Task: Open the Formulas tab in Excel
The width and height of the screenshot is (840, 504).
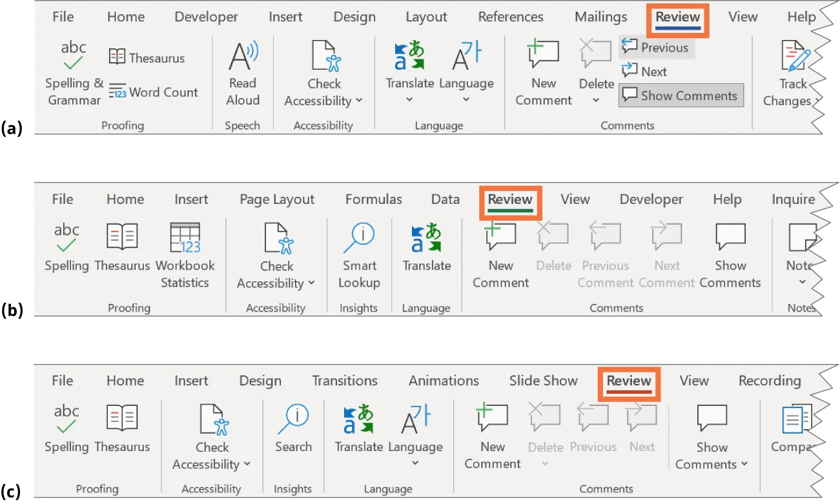Action: [x=373, y=199]
